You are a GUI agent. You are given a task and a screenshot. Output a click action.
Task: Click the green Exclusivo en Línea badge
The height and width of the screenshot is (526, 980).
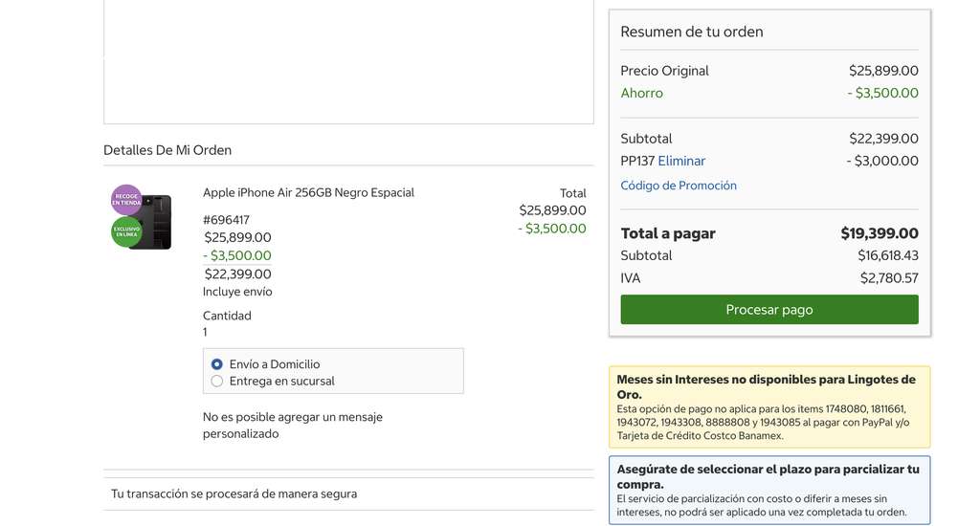pyautogui.click(x=126, y=231)
